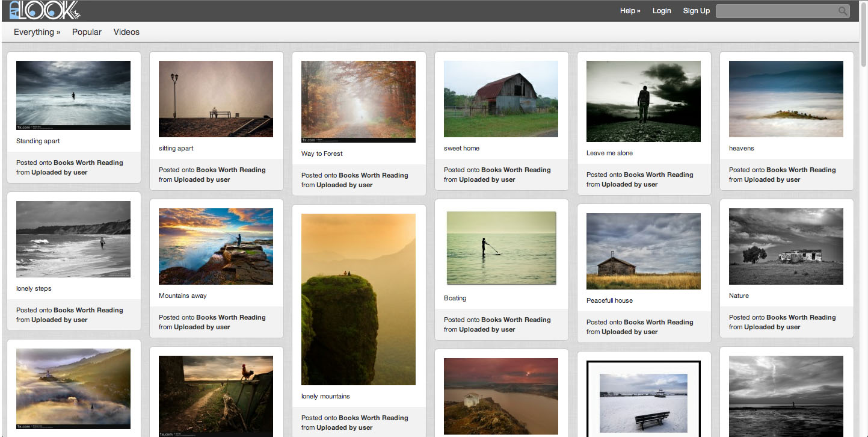Switch to the Popular section
868x437 pixels.
click(x=87, y=32)
